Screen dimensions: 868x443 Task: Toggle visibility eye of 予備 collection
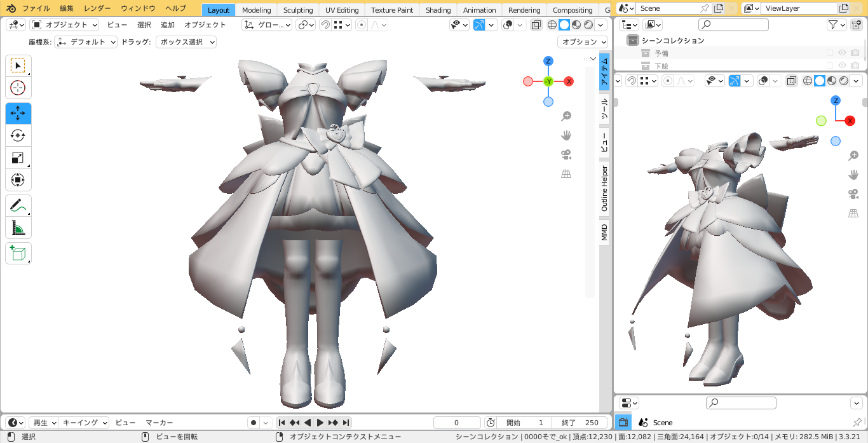pos(843,53)
